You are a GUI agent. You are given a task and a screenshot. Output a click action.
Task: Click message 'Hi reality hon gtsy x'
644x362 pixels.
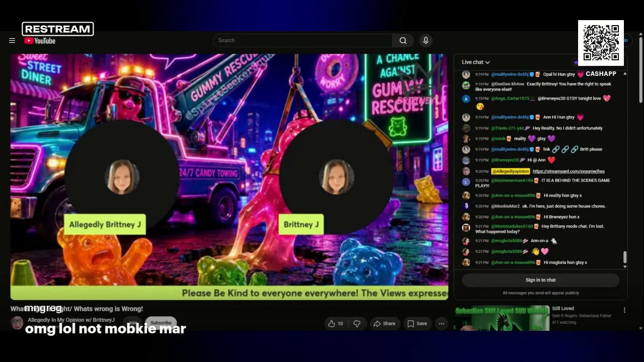[x=563, y=196]
